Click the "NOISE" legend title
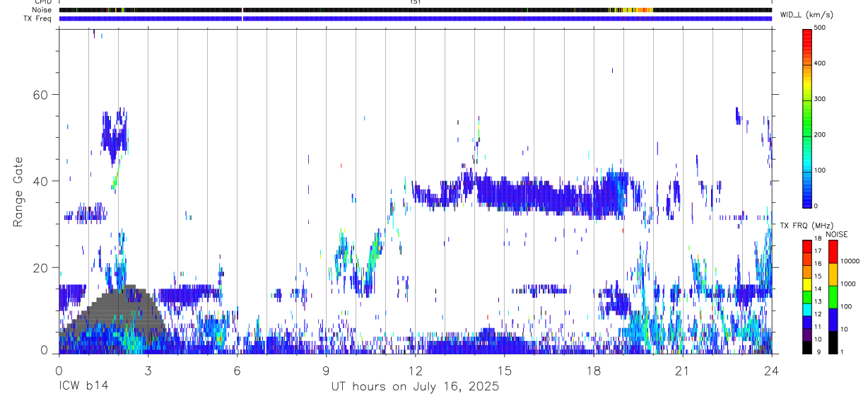Viewport: 868px width, 401px height. coord(838,235)
